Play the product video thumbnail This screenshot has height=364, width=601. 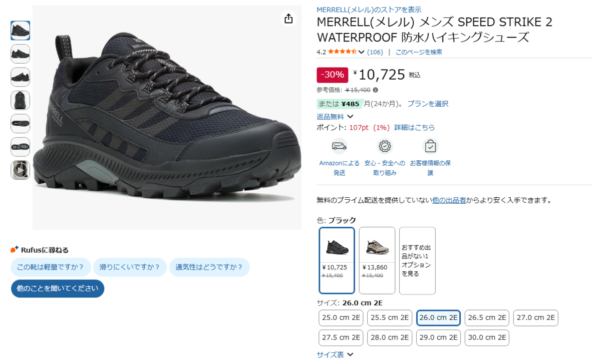(x=21, y=170)
